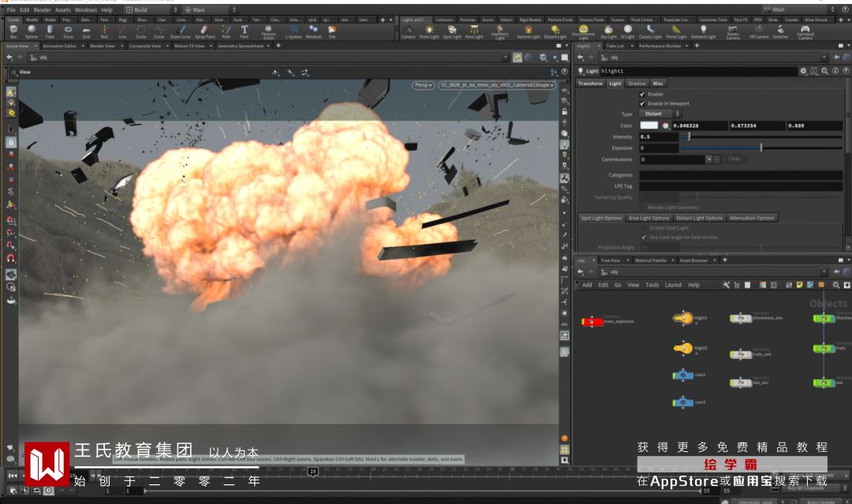The height and width of the screenshot is (504, 852).
Task: Switch to the Transform parameter tab
Action: [x=590, y=83]
